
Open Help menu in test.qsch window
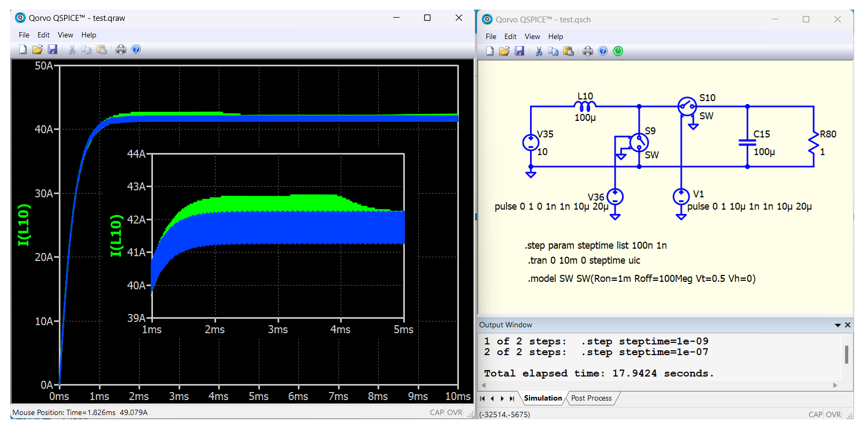tap(556, 36)
